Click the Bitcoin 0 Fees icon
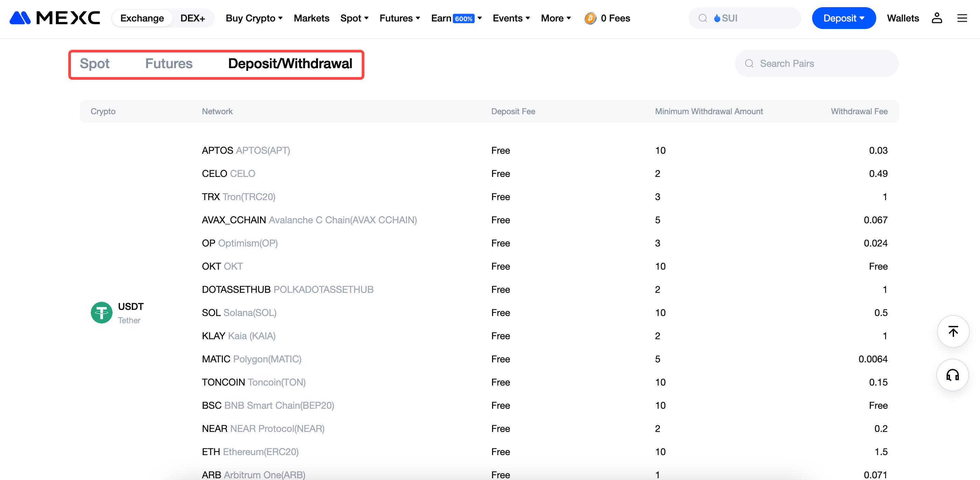Image resolution: width=980 pixels, height=480 pixels. [x=590, y=18]
